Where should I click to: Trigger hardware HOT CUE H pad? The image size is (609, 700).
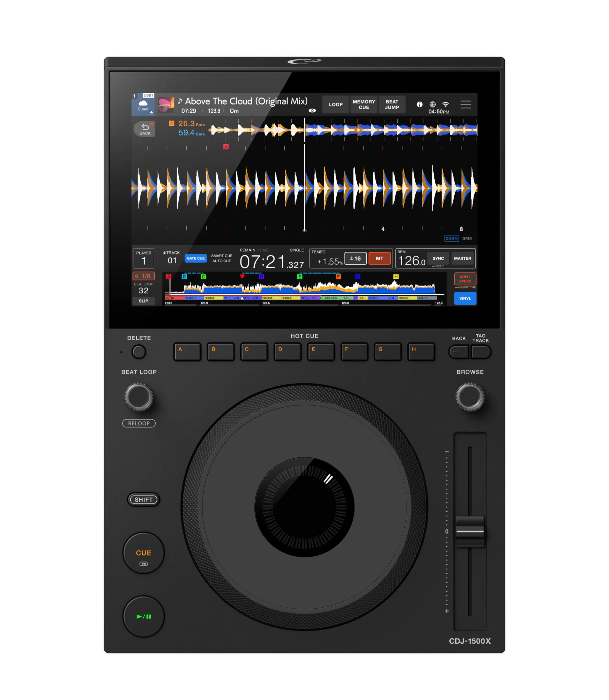coord(421,352)
